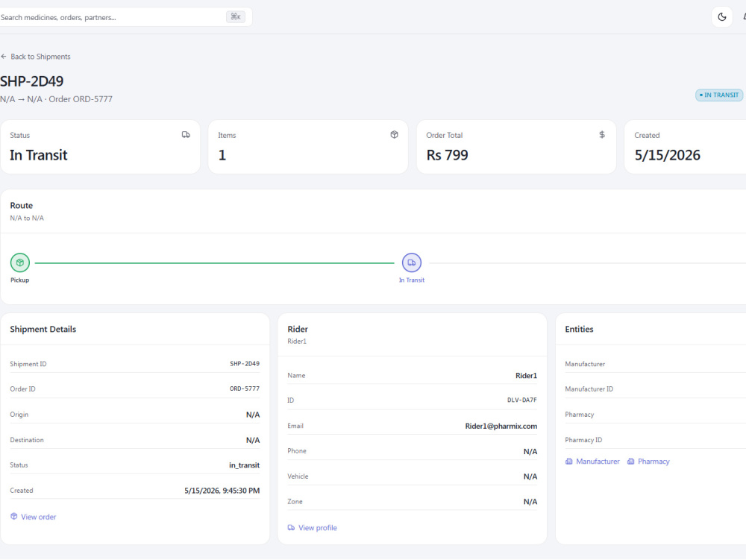Click the Order ORD-5777 subtitle text
Viewport: 746px width, 560px height.
81,99
